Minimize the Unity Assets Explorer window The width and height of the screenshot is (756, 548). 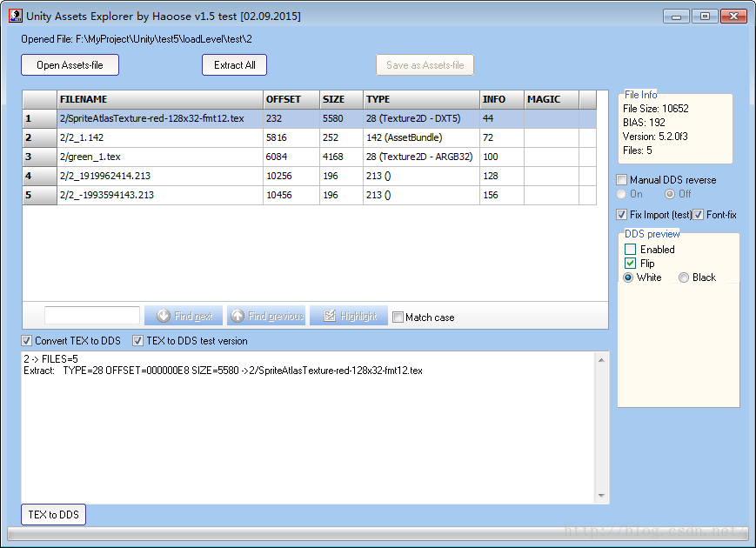(x=677, y=17)
